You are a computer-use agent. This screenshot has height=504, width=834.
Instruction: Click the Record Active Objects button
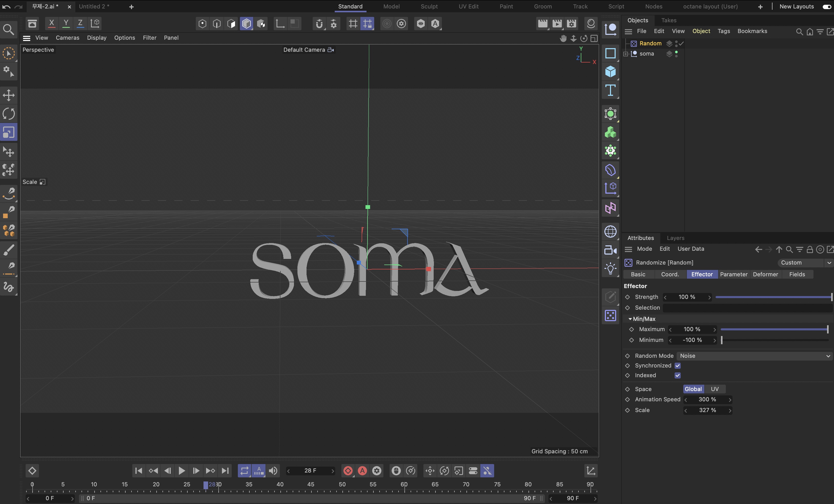tap(348, 470)
